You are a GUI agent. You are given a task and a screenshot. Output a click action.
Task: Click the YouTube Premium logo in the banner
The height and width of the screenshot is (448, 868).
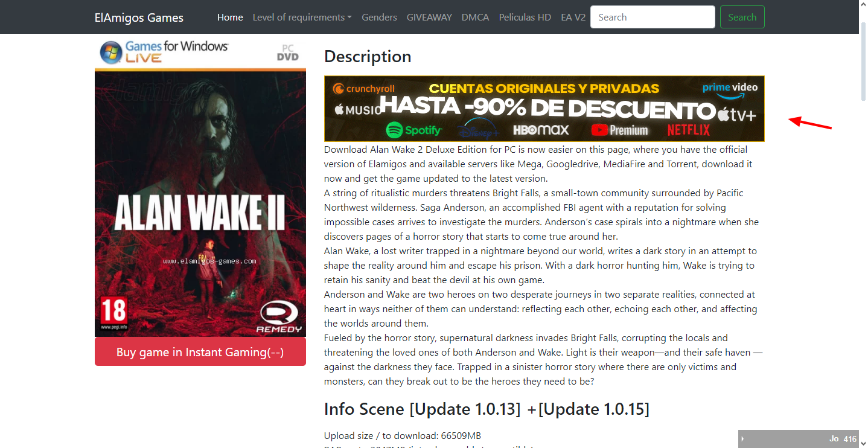click(620, 130)
